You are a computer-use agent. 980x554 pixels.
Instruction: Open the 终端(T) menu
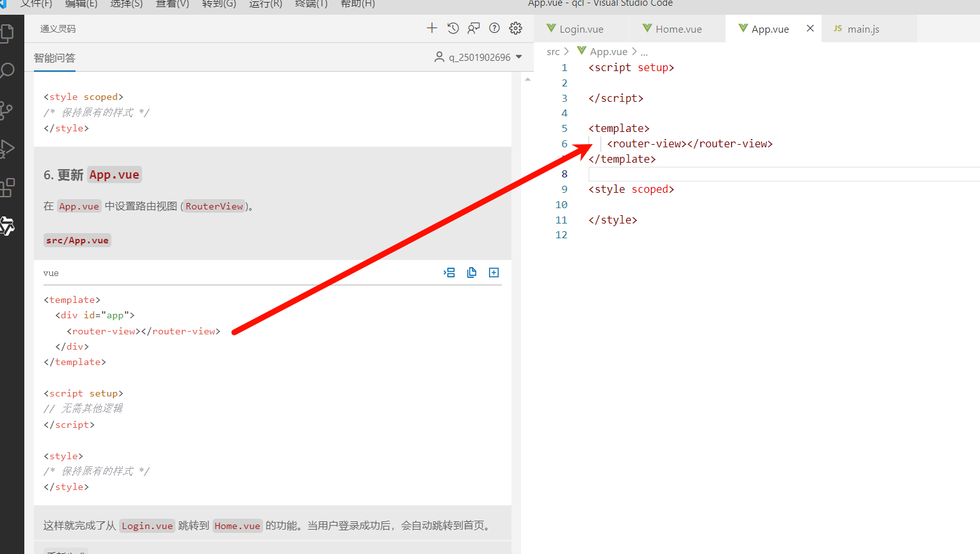[311, 4]
